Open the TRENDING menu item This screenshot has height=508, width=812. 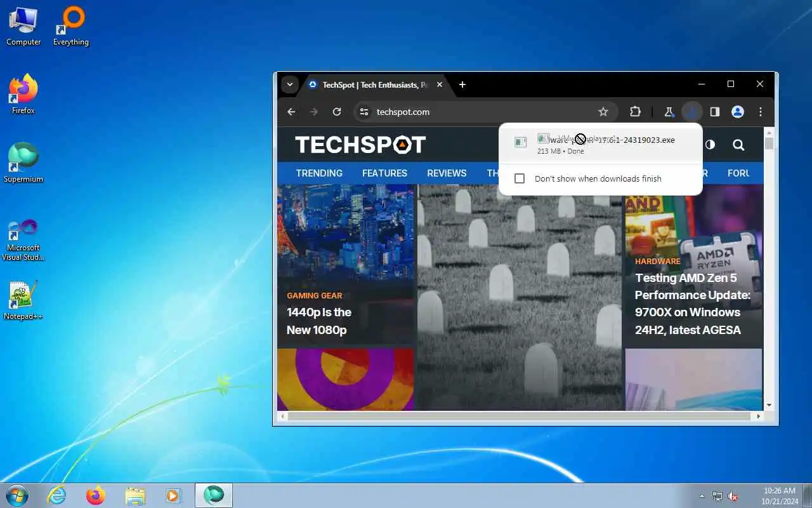(x=319, y=173)
